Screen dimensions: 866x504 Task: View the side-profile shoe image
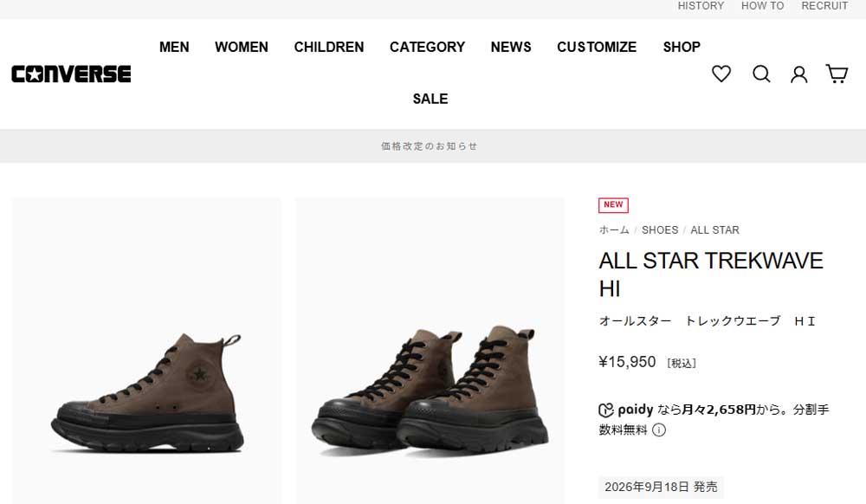coord(146,351)
